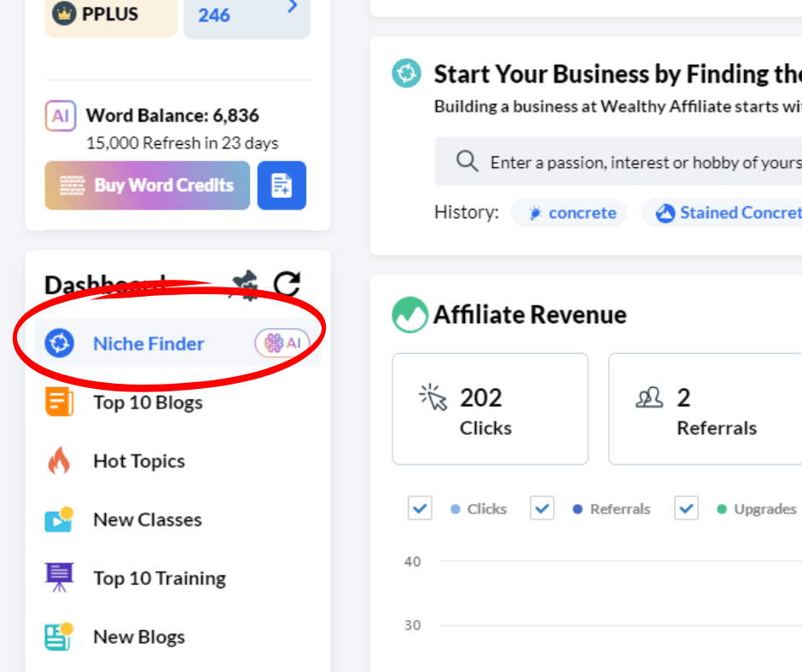802x672 pixels.
Task: Click the orange Top 10 Blogs icon
Action: pos(60,402)
